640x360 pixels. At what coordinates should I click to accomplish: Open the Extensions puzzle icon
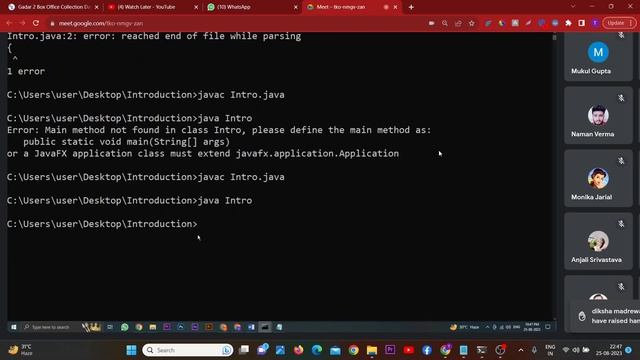568,23
